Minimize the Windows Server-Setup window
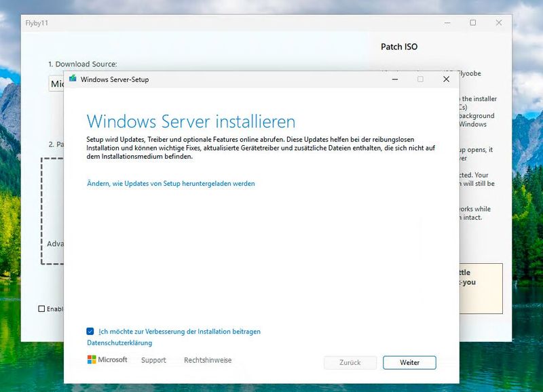This screenshot has height=392, width=543. tap(395, 79)
